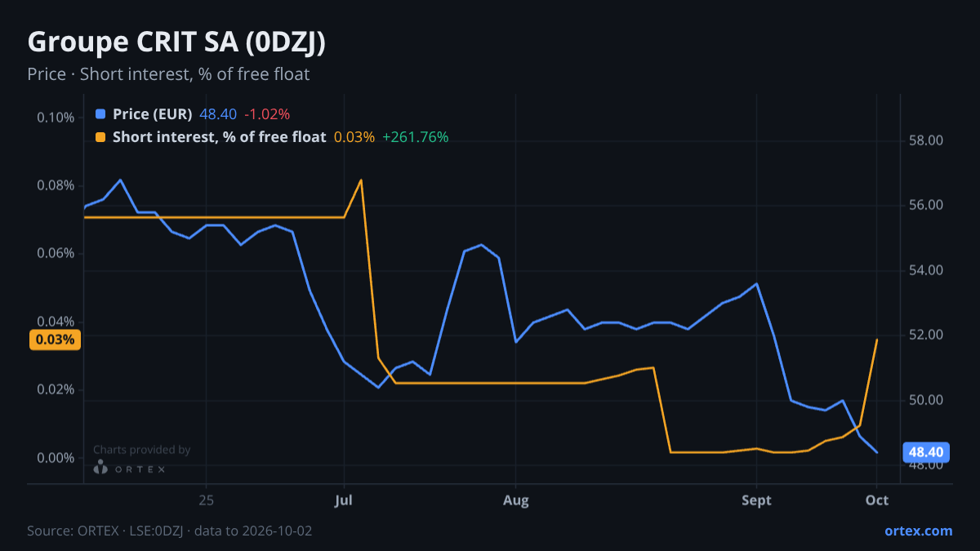Select the Price (EUR) legend label
Image resolution: width=980 pixels, height=551 pixels.
click(x=152, y=113)
